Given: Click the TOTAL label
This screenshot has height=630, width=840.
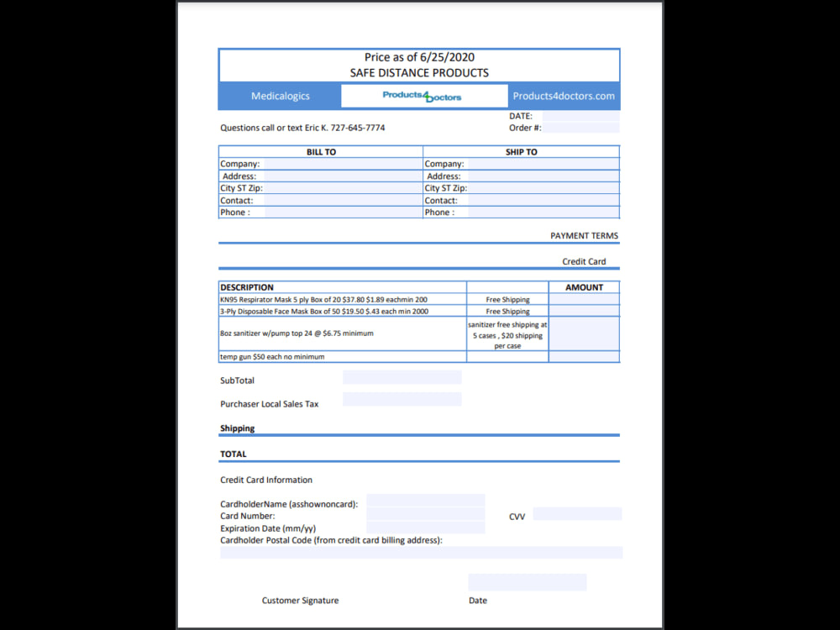Looking at the screenshot, I should pyautogui.click(x=233, y=454).
